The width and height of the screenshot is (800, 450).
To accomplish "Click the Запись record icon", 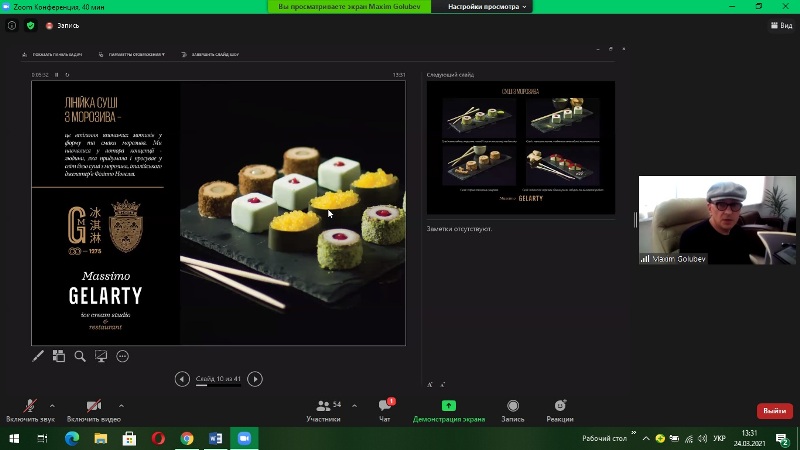I will pyautogui.click(x=512, y=406).
